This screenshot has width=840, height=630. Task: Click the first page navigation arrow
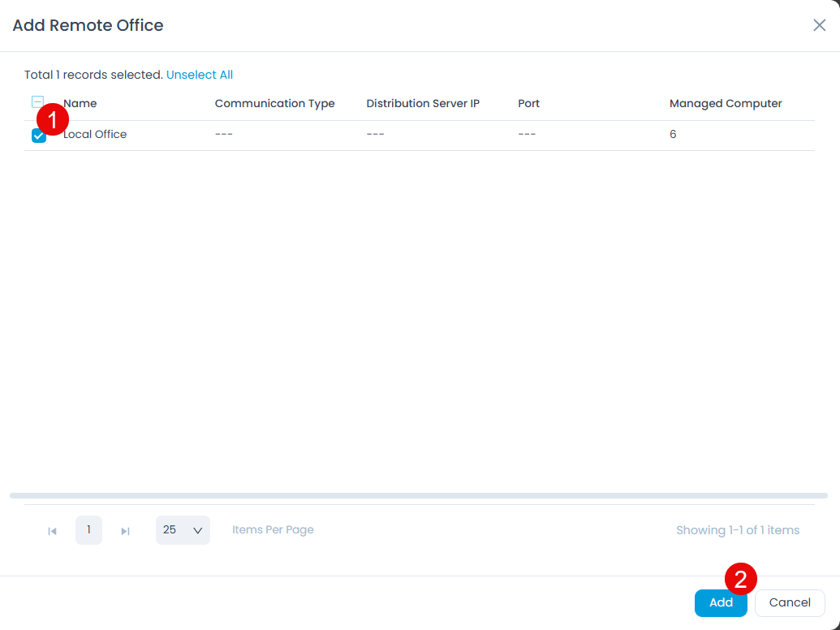coord(52,530)
